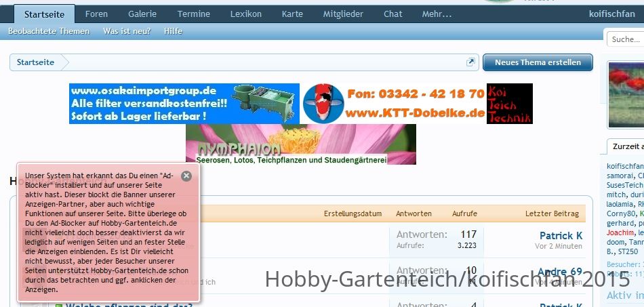
Task: Open member Joachim in online list
Action: tap(620, 232)
